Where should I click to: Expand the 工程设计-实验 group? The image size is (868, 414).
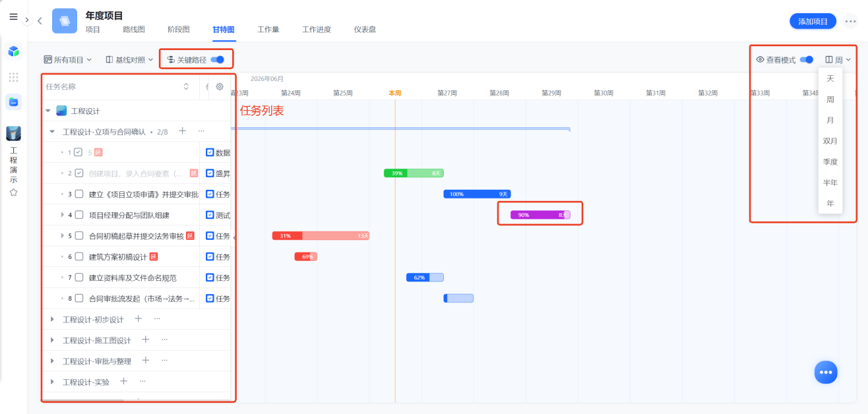coord(52,382)
